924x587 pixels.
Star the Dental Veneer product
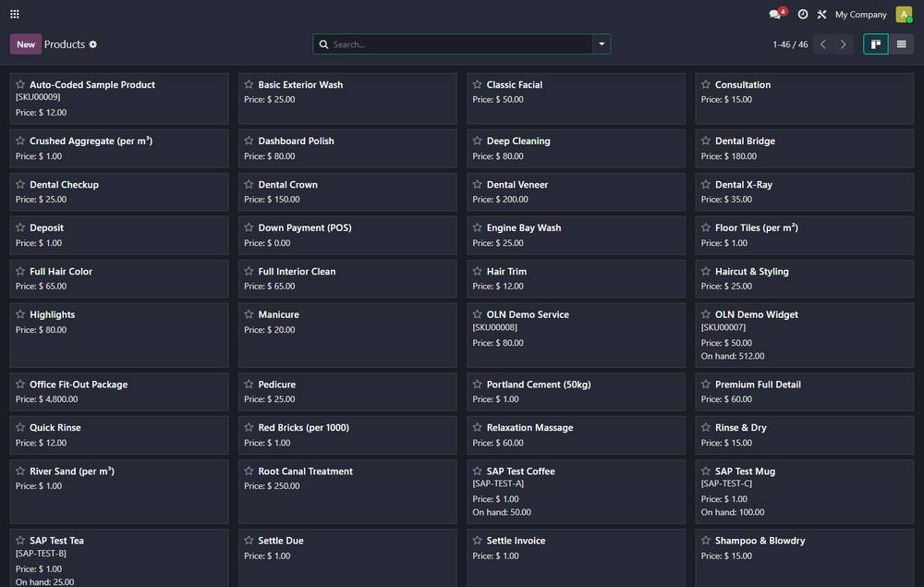[478, 184]
